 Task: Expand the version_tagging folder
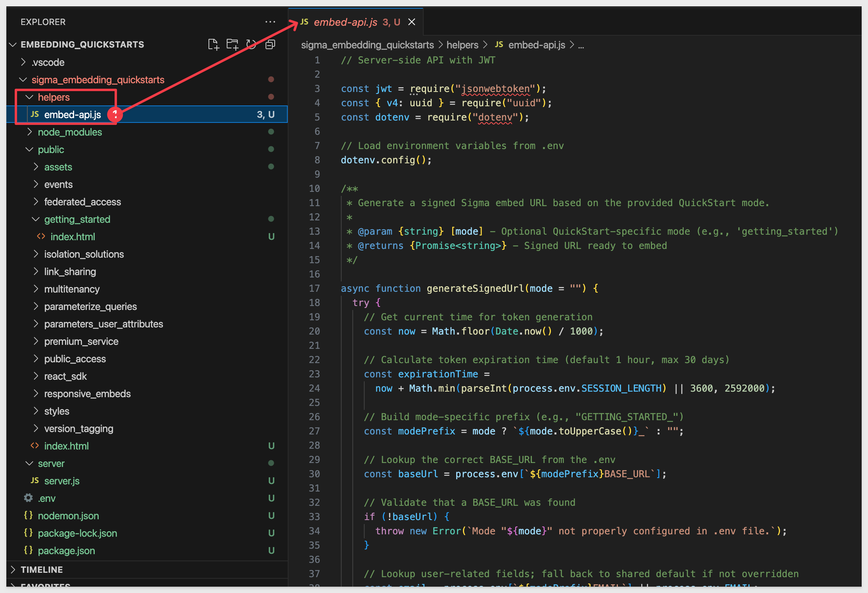[x=36, y=428]
